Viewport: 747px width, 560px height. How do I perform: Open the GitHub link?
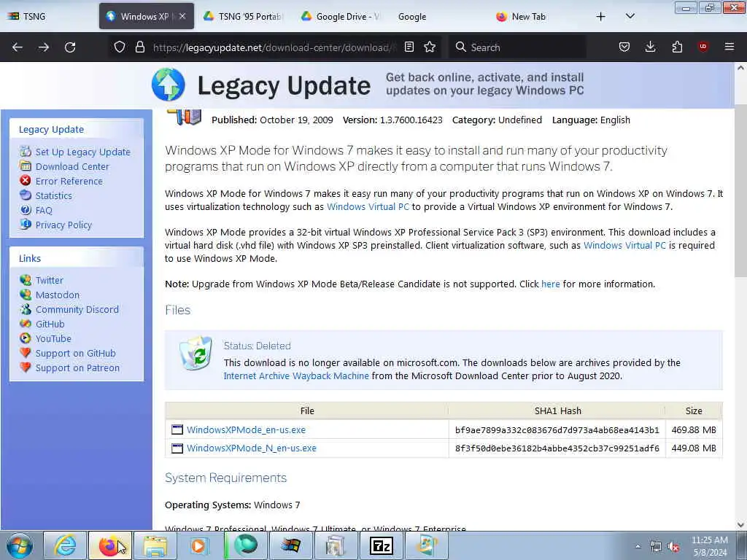tap(50, 324)
